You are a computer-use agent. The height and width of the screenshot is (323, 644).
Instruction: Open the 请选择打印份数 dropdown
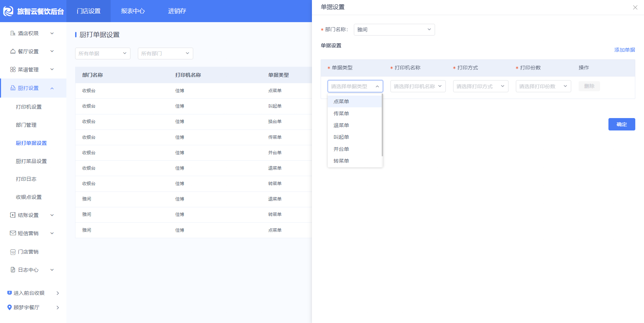[x=543, y=86]
